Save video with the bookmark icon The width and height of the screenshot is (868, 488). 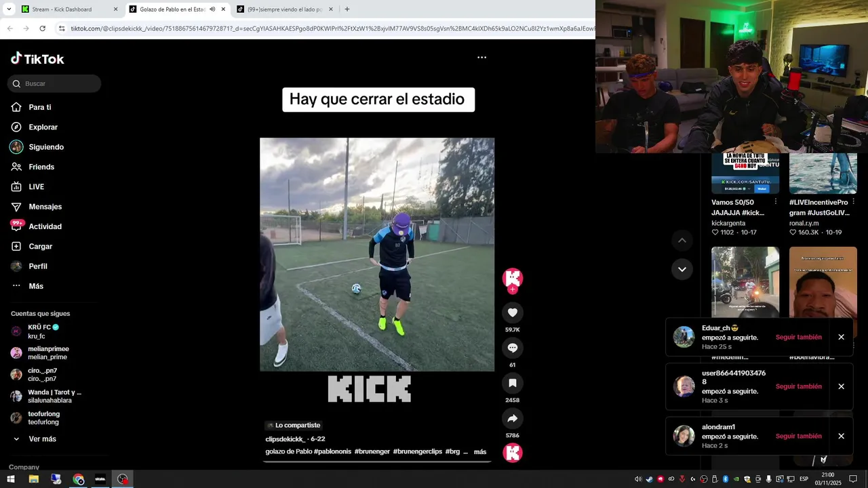point(513,383)
